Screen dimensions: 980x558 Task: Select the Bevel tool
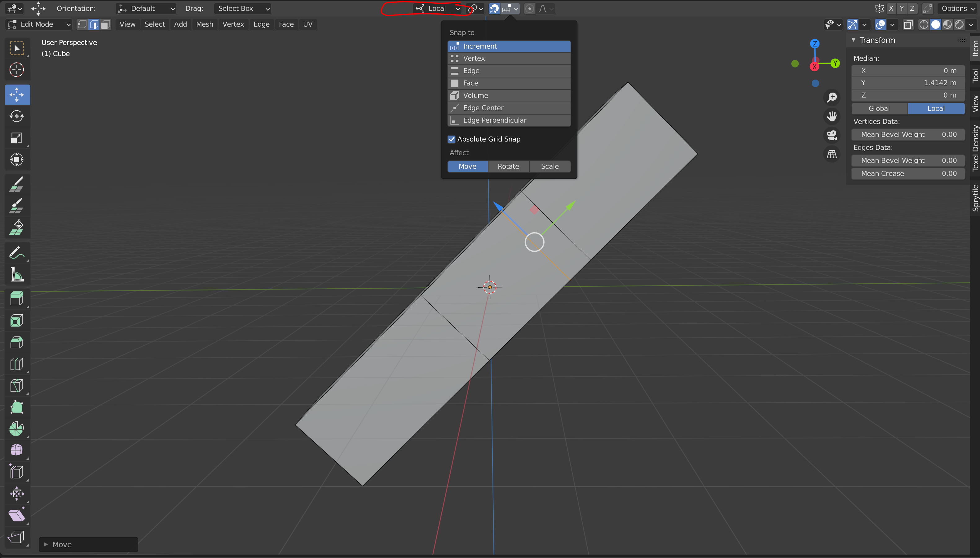pyautogui.click(x=16, y=342)
